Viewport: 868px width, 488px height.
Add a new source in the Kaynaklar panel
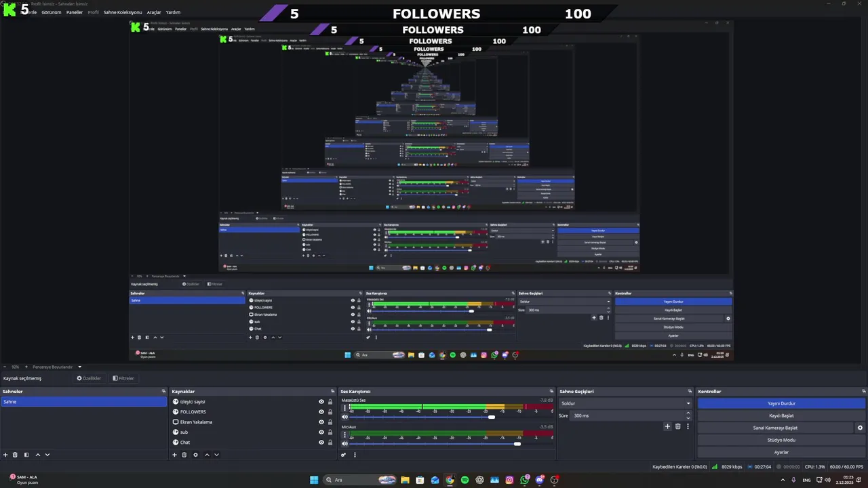(174, 455)
